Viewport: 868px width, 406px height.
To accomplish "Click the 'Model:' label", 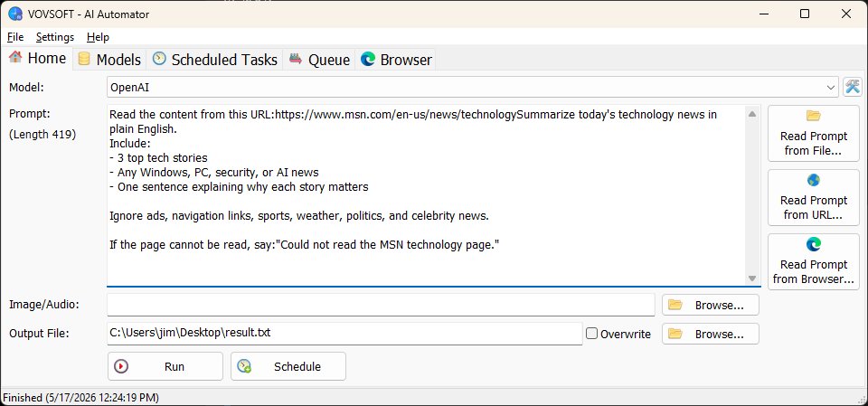I will pos(26,87).
